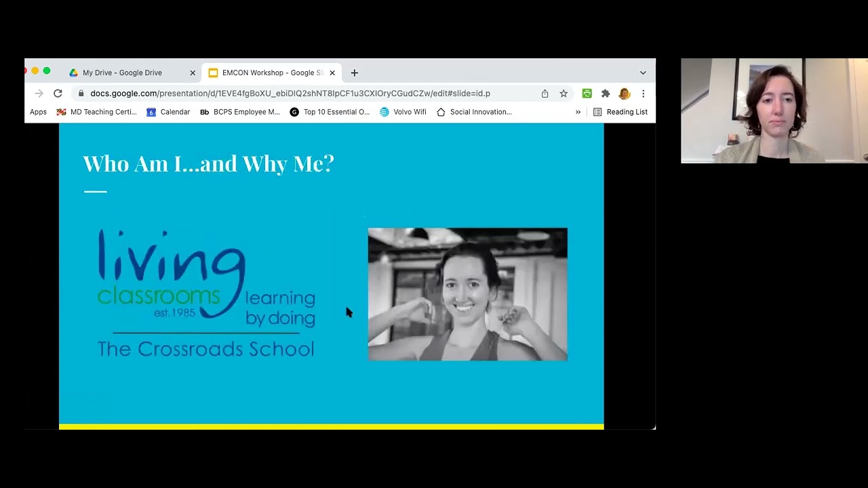Reload the current page
This screenshot has width=868, height=488.
point(58,94)
